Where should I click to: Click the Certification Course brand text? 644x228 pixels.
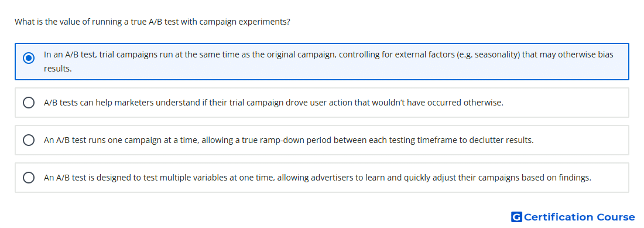[579, 217]
